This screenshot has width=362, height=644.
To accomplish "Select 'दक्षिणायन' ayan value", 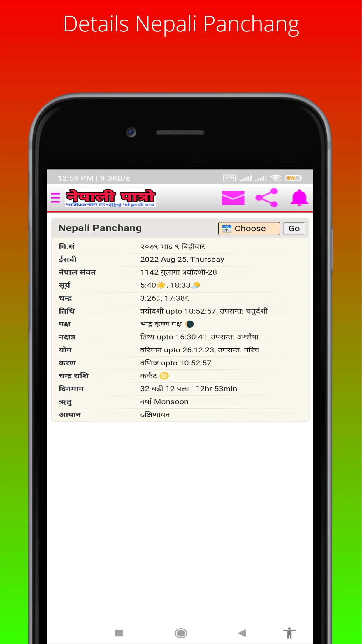I will coord(155,414).
